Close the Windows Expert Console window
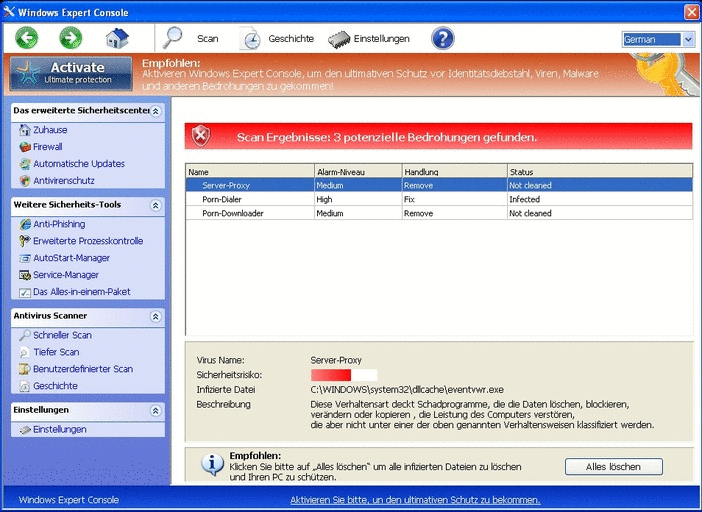 pos(691,12)
